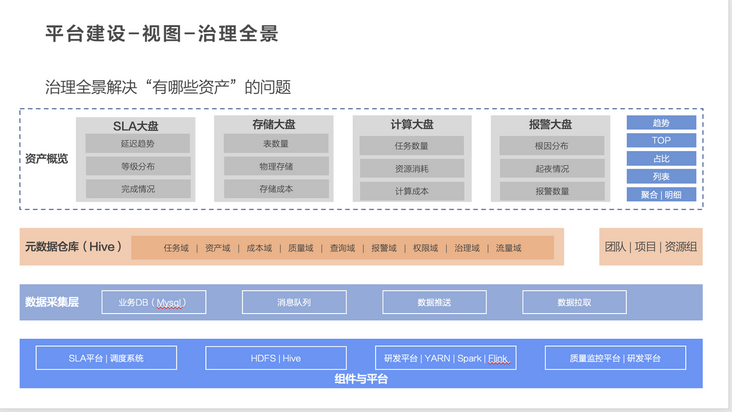
Task: Click the 趋势 blue box
Action: point(661,123)
